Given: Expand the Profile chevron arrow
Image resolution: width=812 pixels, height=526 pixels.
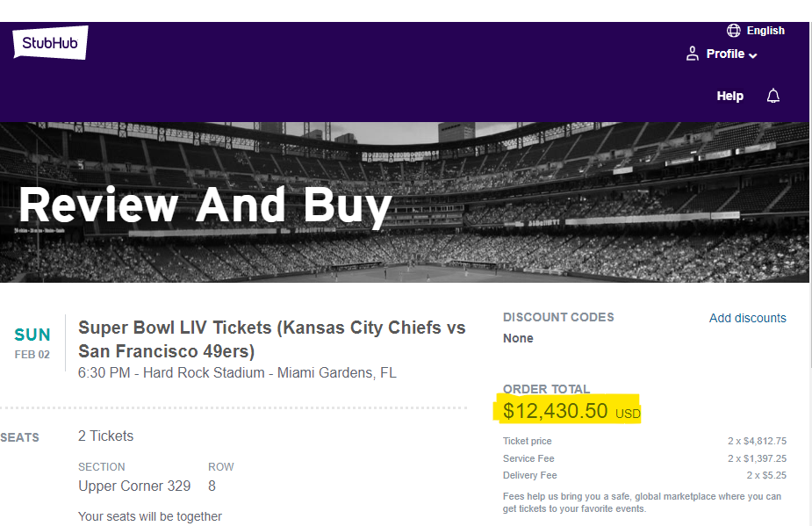Looking at the screenshot, I should [x=753, y=55].
